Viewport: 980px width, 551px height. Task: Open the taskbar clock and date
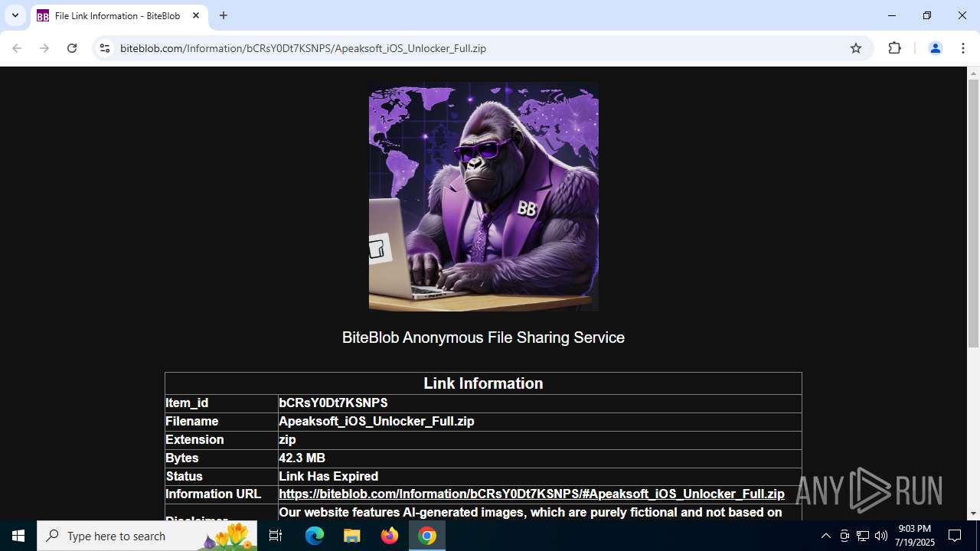pyautogui.click(x=915, y=536)
